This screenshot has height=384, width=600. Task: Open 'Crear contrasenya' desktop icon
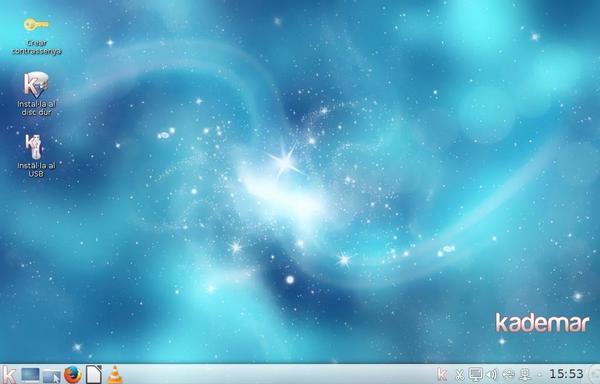point(36,36)
